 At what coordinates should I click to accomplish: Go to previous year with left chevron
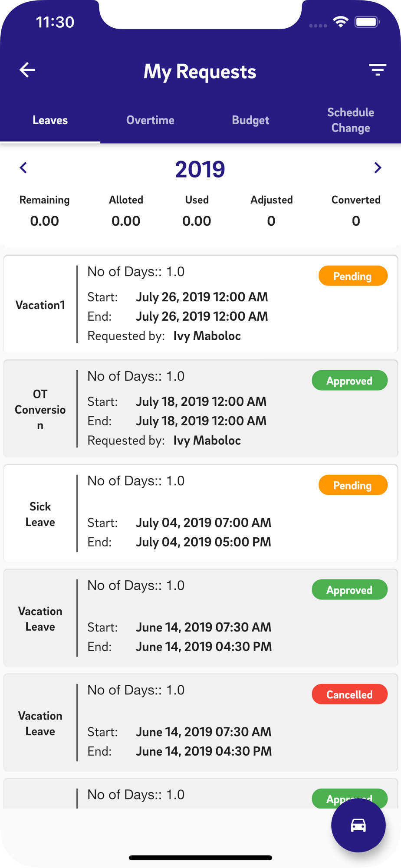click(23, 168)
